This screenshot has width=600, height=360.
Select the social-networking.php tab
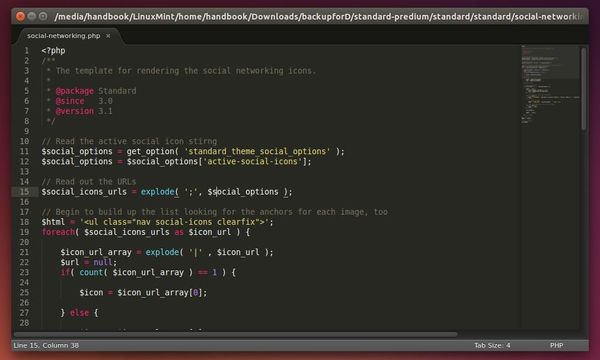point(64,36)
